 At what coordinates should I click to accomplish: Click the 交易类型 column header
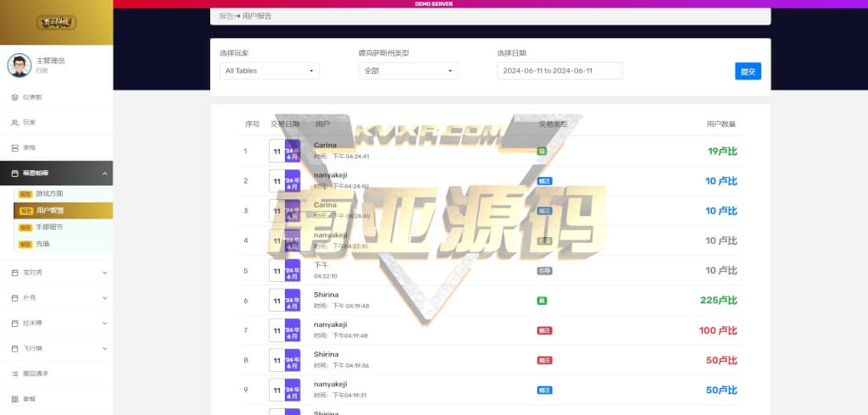[x=554, y=124]
